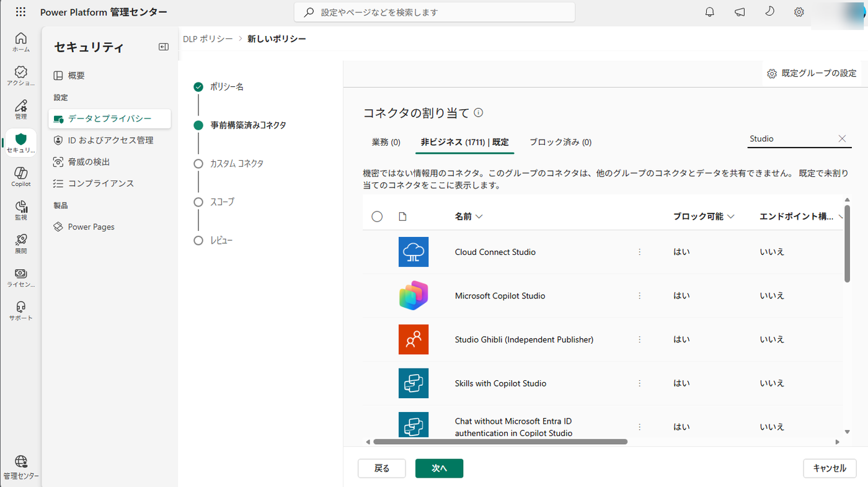Image resolution: width=868 pixels, height=487 pixels.
Task: Open 既定グループの設定
Action: coord(812,73)
